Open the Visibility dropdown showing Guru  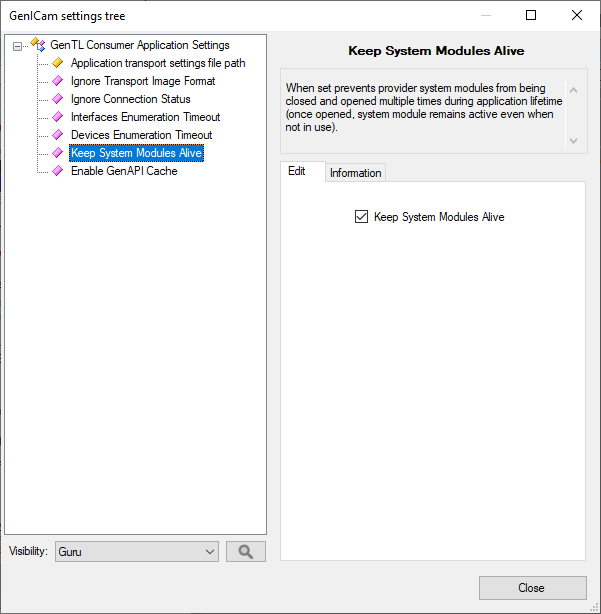pyautogui.click(x=137, y=551)
